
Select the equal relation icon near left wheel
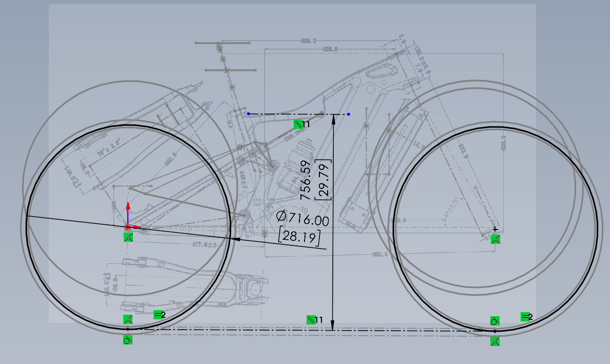pos(159,315)
